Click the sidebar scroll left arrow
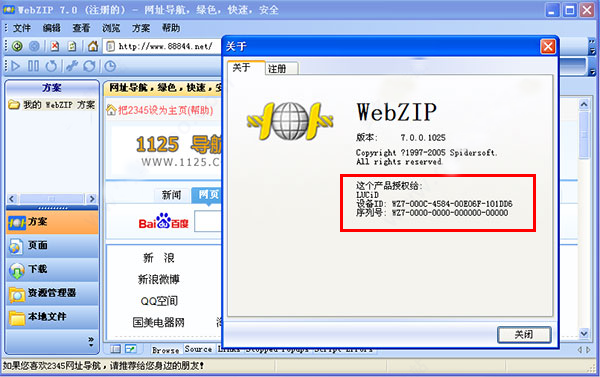This screenshot has width=600, height=377. tap(11, 199)
